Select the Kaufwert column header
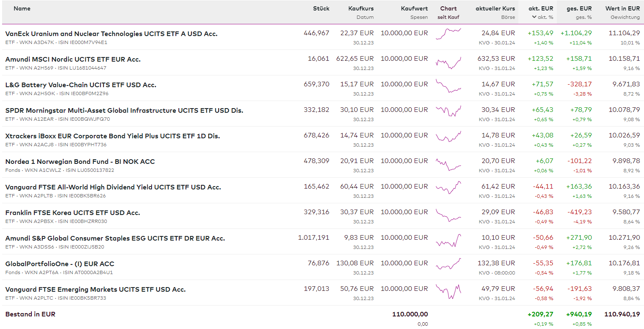The image size is (644, 329). point(414,8)
